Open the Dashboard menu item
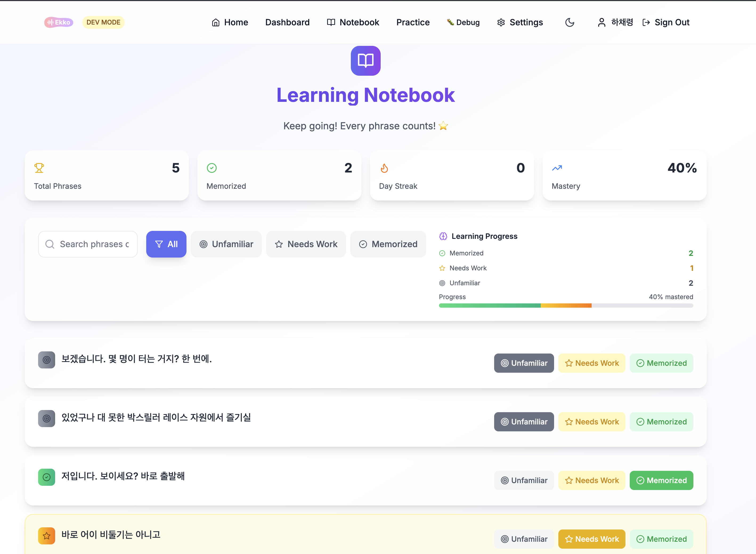Screen dimensions: 756x554 tap(287, 22)
